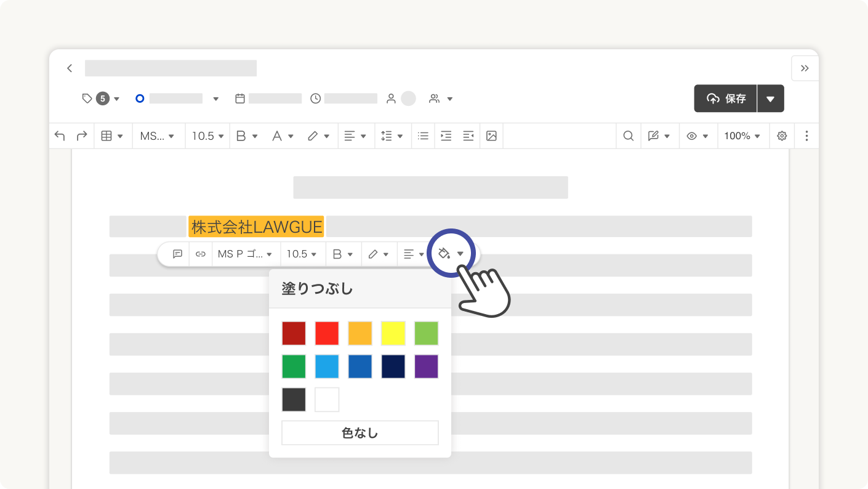Select 色なし to remove highlight color
This screenshot has height=489, width=868.
360,432
